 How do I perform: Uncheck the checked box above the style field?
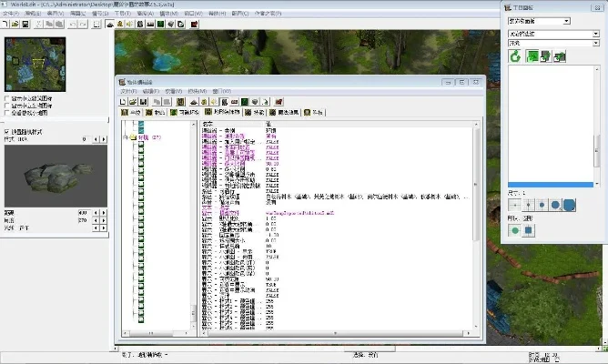(x=6, y=132)
